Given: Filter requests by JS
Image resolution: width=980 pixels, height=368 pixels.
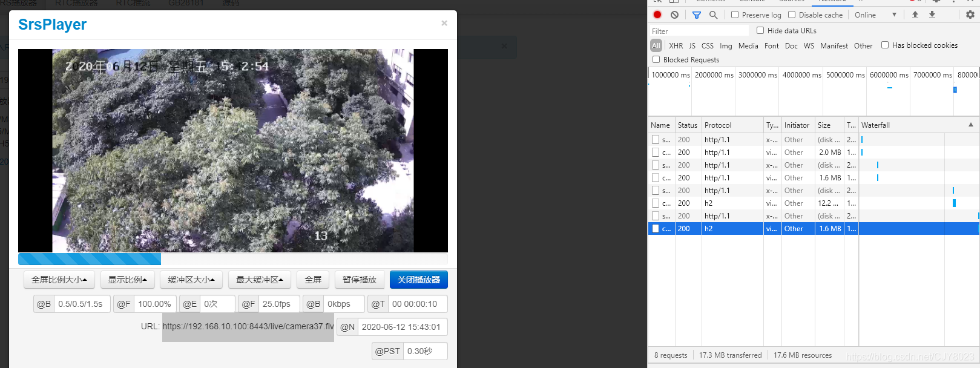Looking at the screenshot, I should pos(692,45).
